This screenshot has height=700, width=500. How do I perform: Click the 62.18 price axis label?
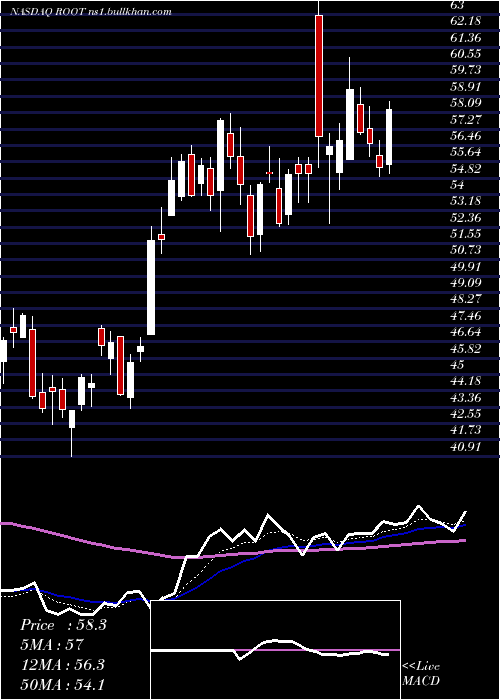[466, 21]
